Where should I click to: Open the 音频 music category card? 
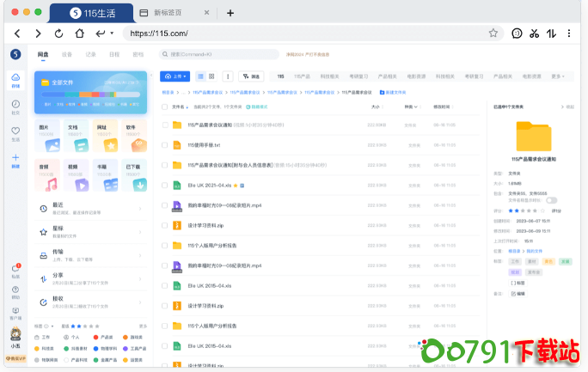[47, 175]
